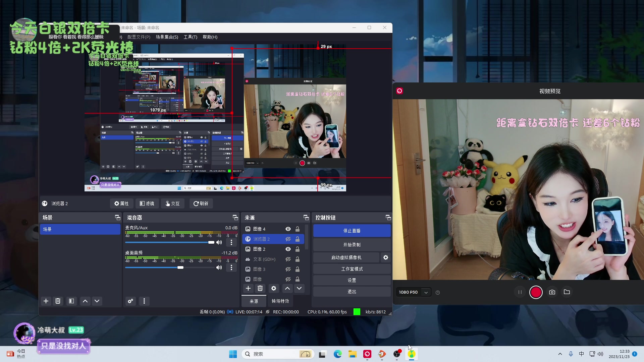Add a new source with plus button
644x362 pixels.
click(x=248, y=288)
